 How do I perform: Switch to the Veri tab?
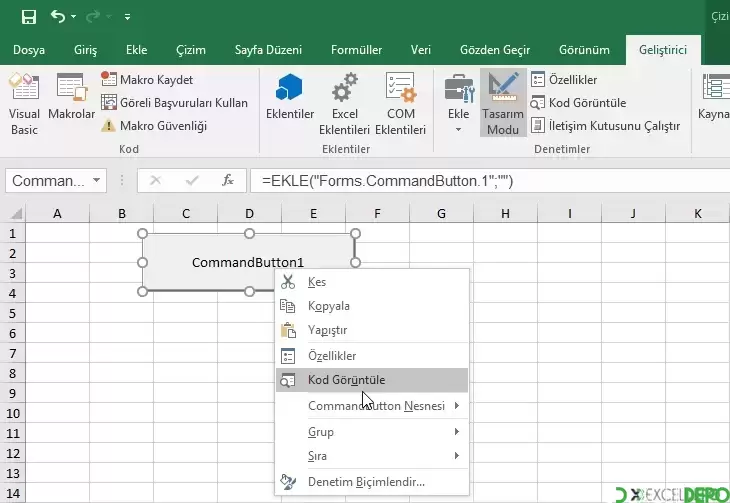click(421, 50)
